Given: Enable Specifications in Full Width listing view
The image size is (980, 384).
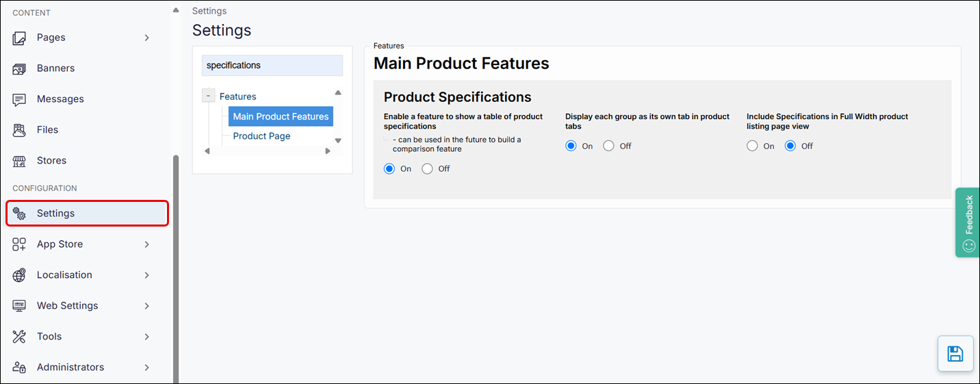Looking at the screenshot, I should [x=753, y=146].
